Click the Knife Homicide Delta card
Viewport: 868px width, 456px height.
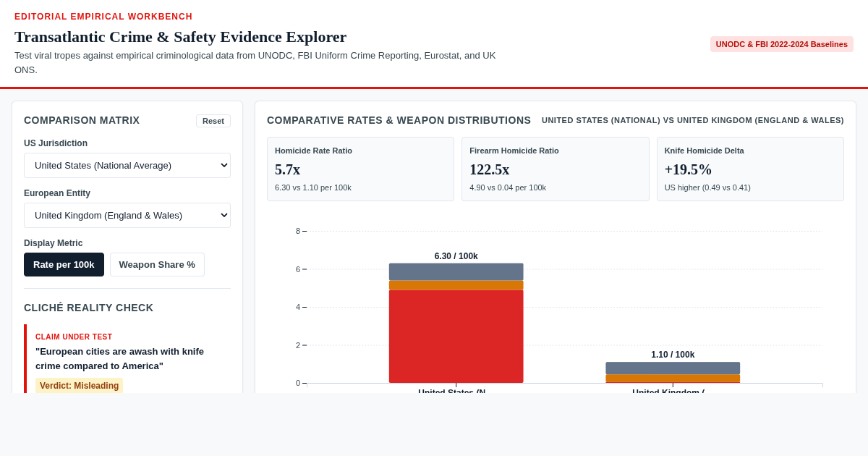pyautogui.click(x=750, y=169)
